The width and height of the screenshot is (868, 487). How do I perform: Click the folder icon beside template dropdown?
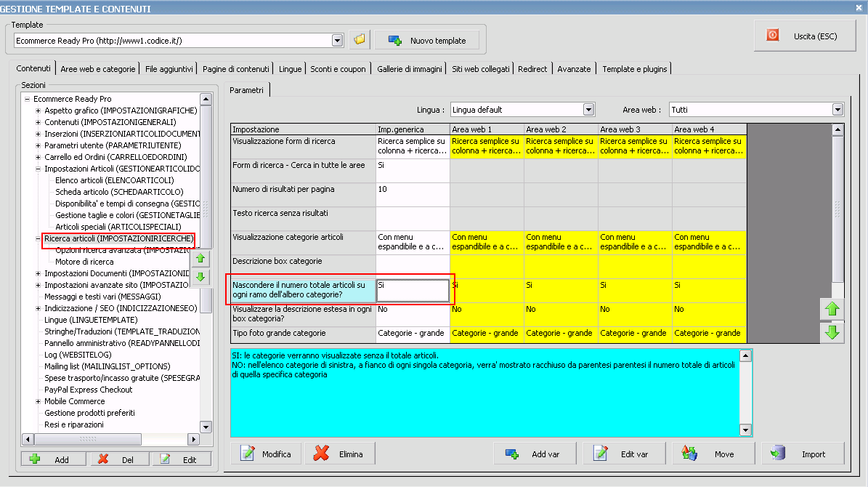pos(359,40)
